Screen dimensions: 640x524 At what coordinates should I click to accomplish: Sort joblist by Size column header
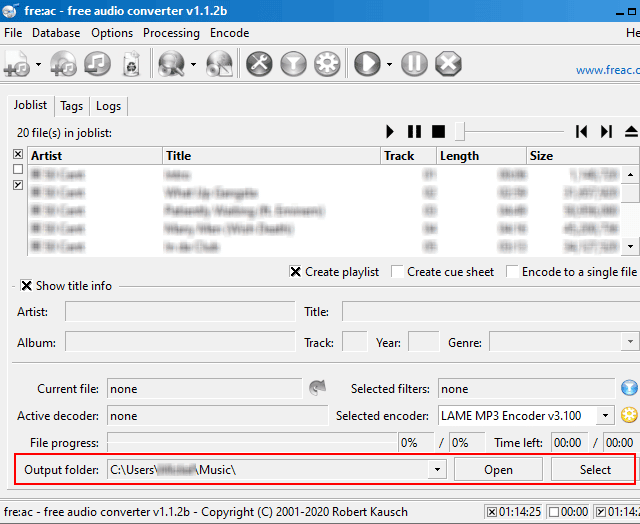pos(582,156)
